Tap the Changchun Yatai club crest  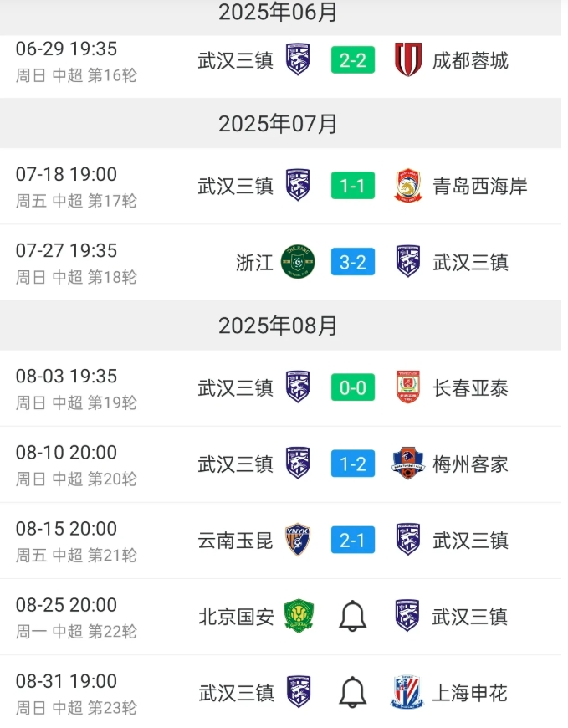407,387
